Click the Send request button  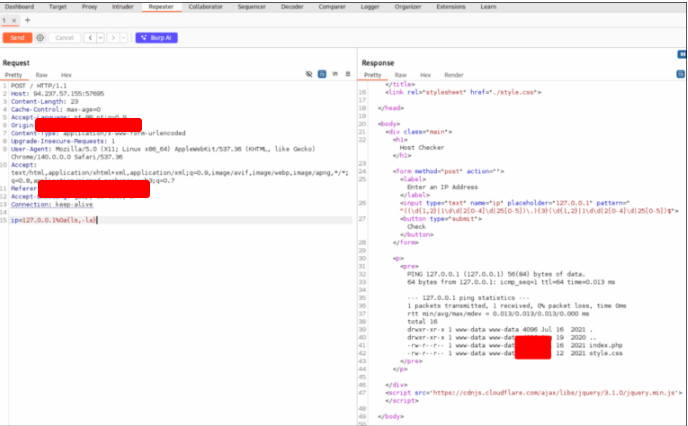[17, 38]
